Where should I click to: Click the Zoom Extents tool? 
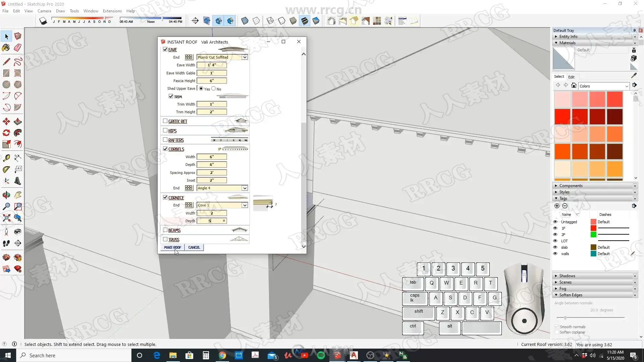(6, 218)
